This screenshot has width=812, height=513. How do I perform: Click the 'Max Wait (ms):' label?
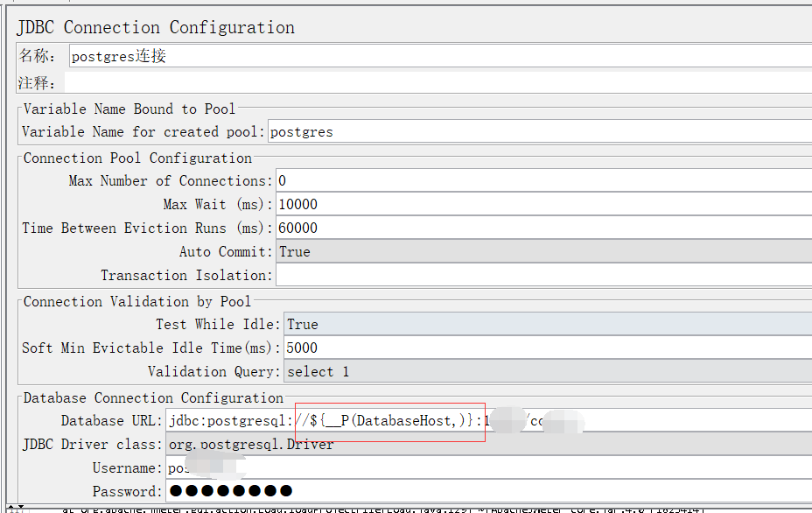218,204
